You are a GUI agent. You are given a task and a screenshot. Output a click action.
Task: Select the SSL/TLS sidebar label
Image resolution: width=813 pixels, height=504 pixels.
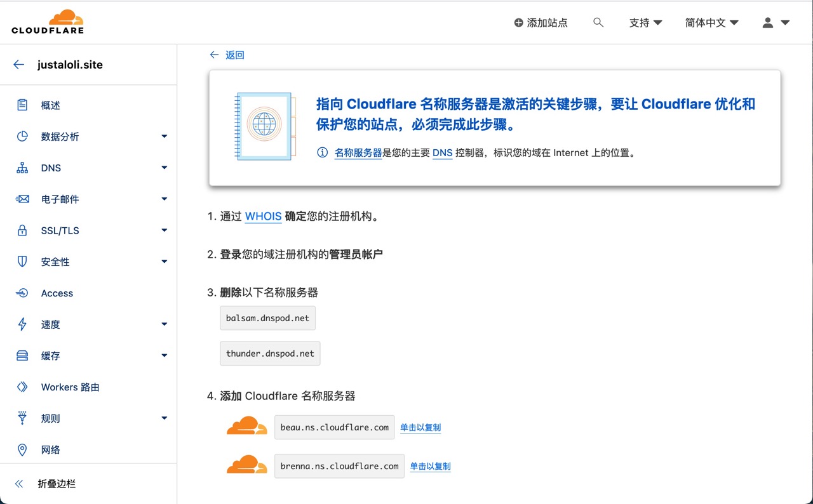point(60,230)
